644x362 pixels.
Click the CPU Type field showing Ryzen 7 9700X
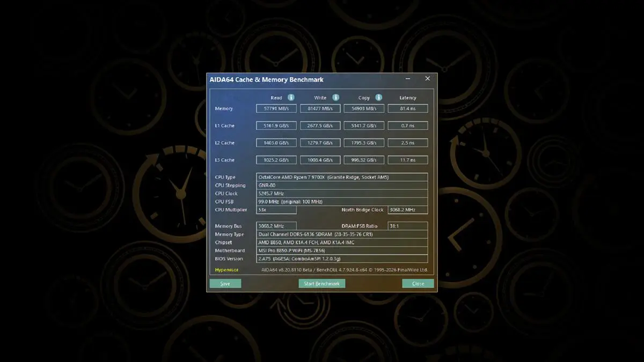[342, 177]
